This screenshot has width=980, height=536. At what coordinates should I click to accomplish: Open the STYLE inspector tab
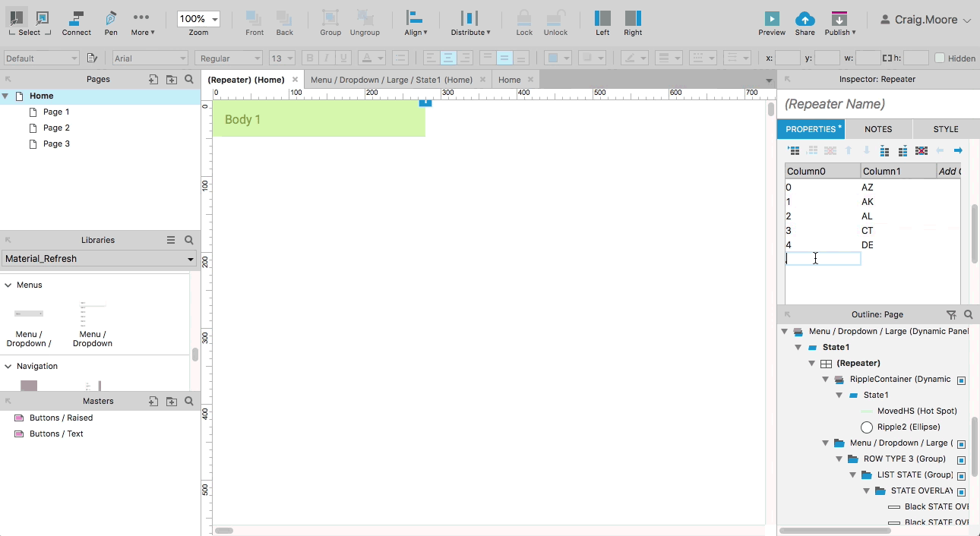coord(946,129)
